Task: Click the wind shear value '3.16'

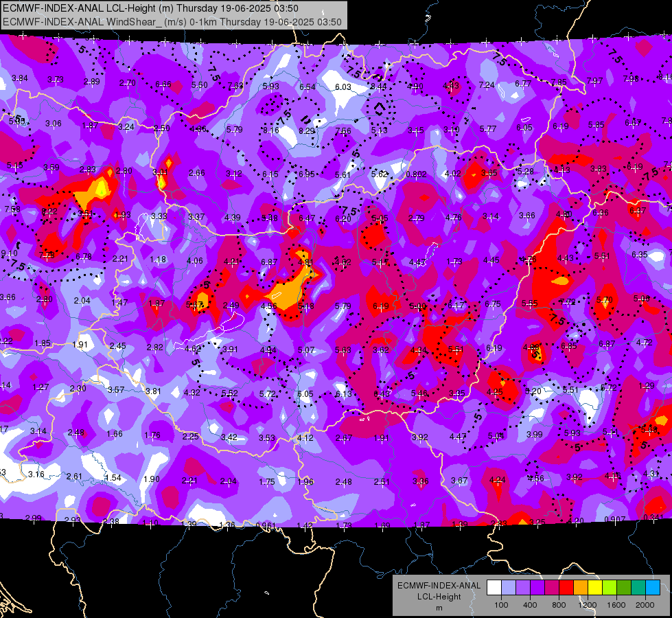Action: 36,474
